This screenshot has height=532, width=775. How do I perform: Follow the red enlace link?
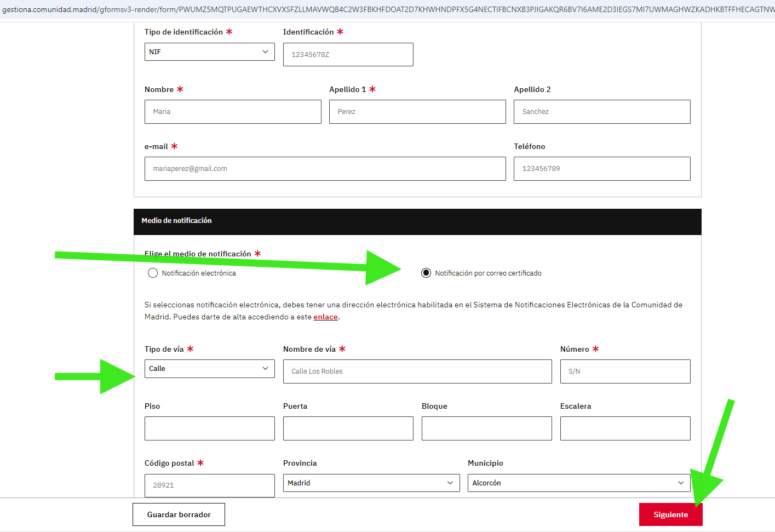tap(325, 317)
